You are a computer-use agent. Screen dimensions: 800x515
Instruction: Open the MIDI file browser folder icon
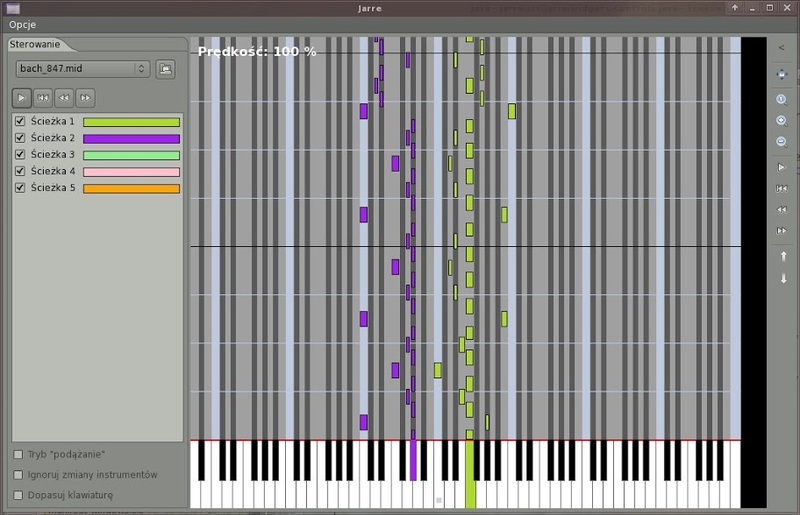coord(166,69)
